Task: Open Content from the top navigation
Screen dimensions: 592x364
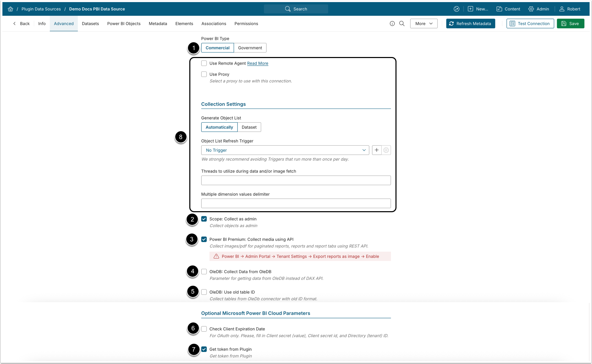Action: (508, 9)
